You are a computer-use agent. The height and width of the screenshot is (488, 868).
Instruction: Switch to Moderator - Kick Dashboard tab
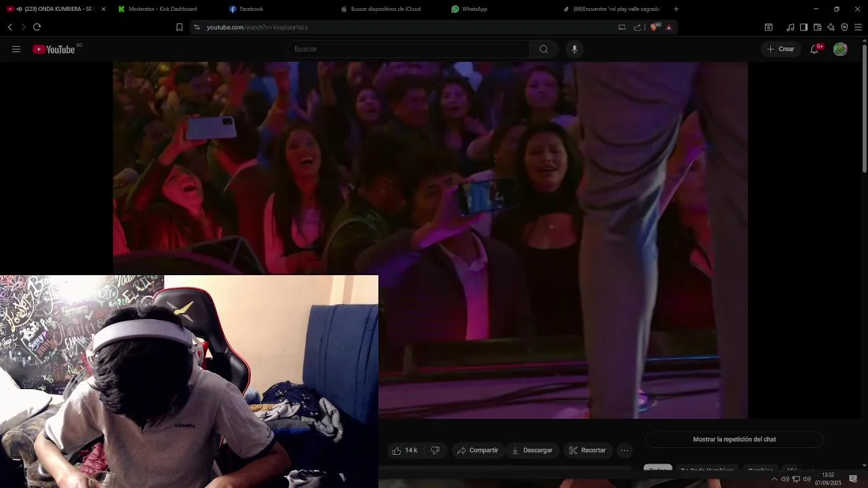pyautogui.click(x=163, y=9)
